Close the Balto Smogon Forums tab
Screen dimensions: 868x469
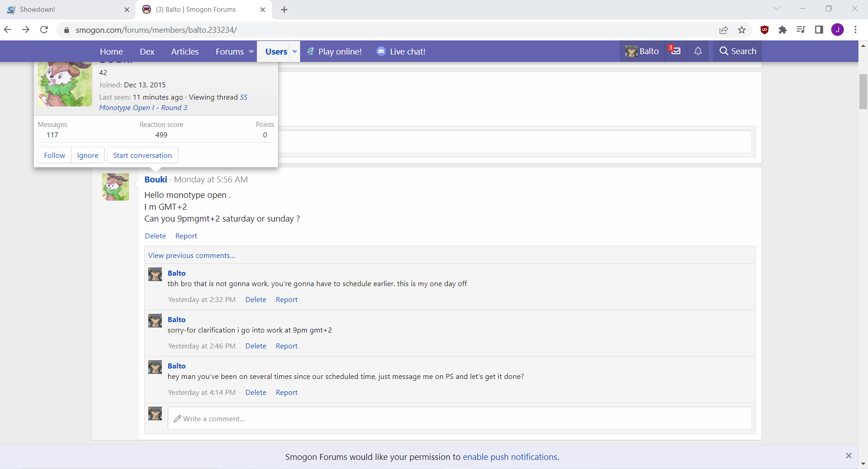(x=263, y=10)
